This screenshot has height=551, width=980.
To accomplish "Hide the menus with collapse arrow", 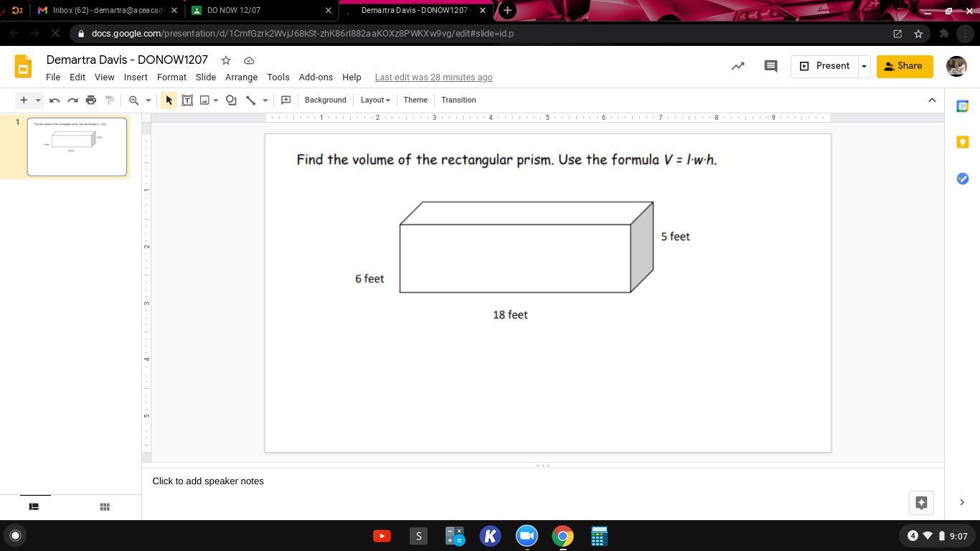I will pyautogui.click(x=932, y=100).
